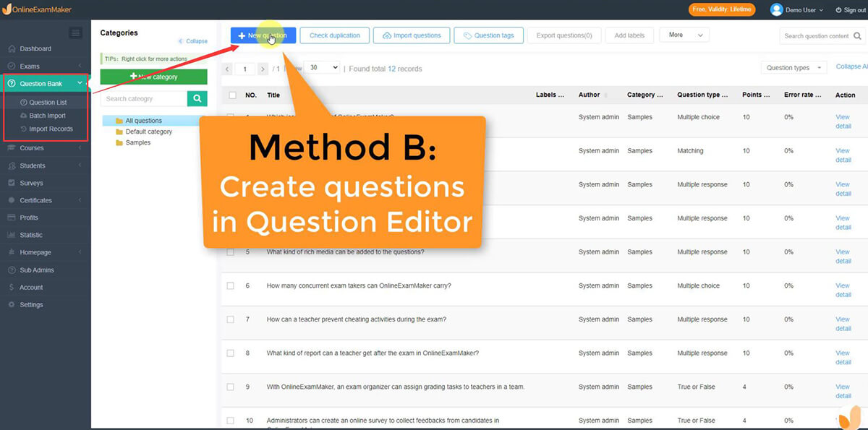The height and width of the screenshot is (430, 868).
Task: Toggle the sidebar hamburger menu icon
Action: (75, 33)
